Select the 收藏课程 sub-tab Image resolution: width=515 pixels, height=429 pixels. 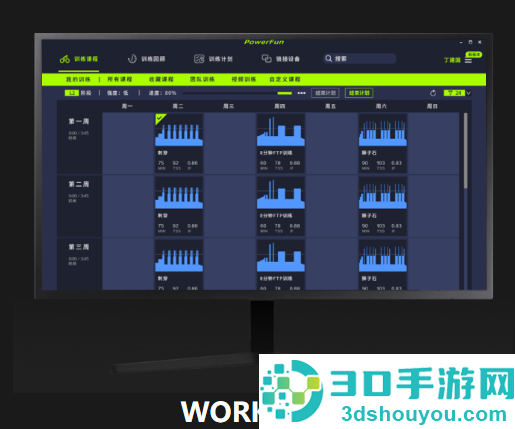pyautogui.click(x=161, y=79)
